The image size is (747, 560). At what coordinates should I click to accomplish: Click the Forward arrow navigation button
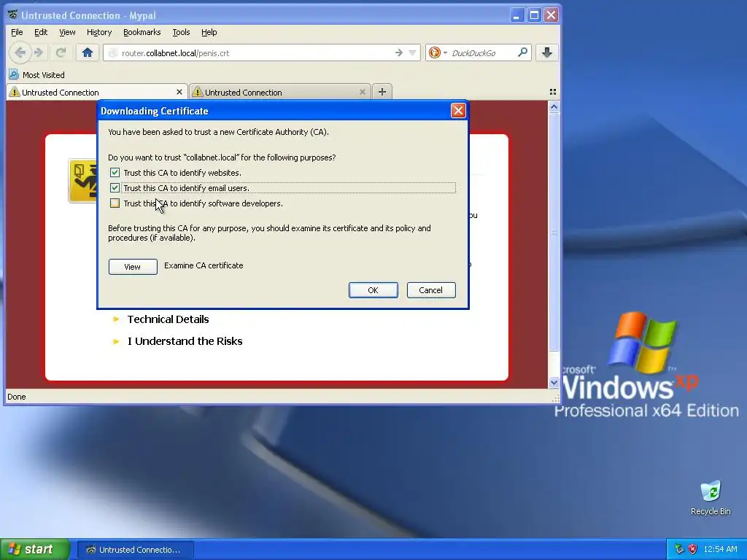tap(39, 52)
